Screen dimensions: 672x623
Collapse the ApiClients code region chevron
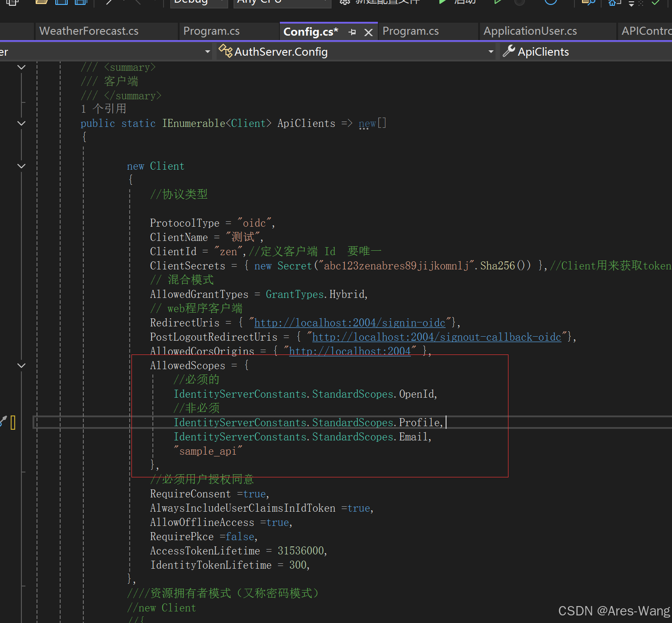click(21, 123)
